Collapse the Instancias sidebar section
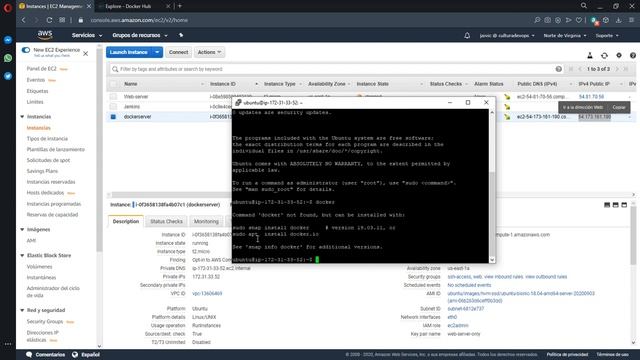The width and height of the screenshot is (640, 360). (22, 117)
